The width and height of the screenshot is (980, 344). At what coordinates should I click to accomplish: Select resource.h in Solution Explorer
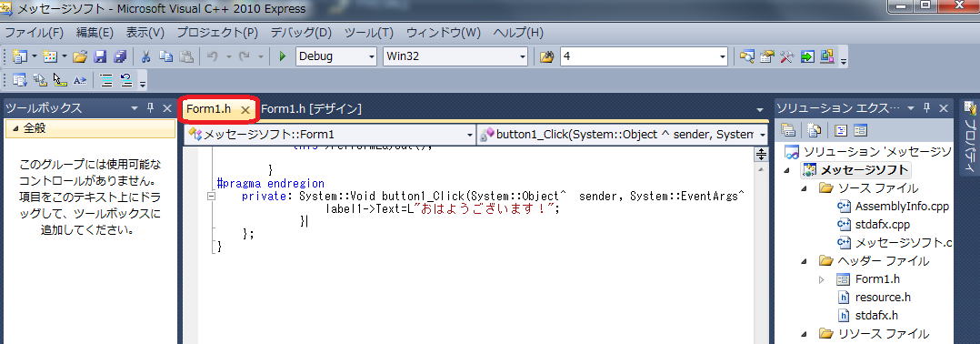pos(883,297)
